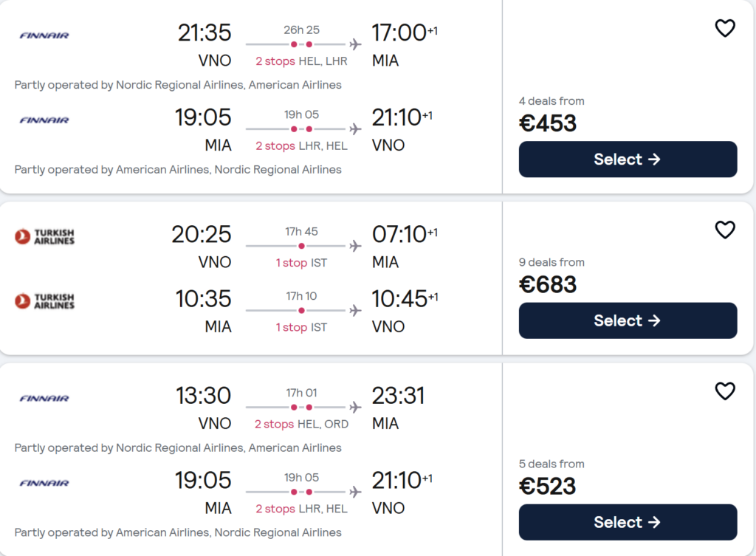Image resolution: width=756 pixels, height=556 pixels.
Task: Click Turkish Airlines logo on 10:35 return
Action: (44, 301)
